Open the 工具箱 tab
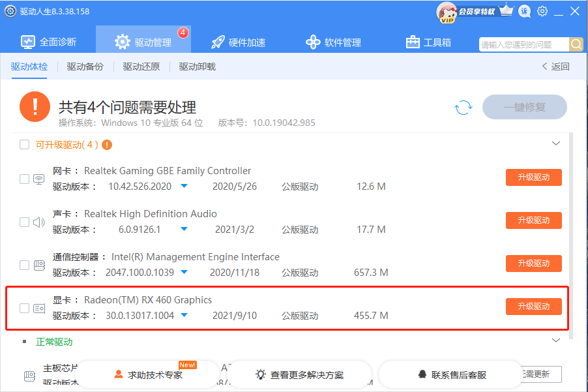 click(428, 42)
